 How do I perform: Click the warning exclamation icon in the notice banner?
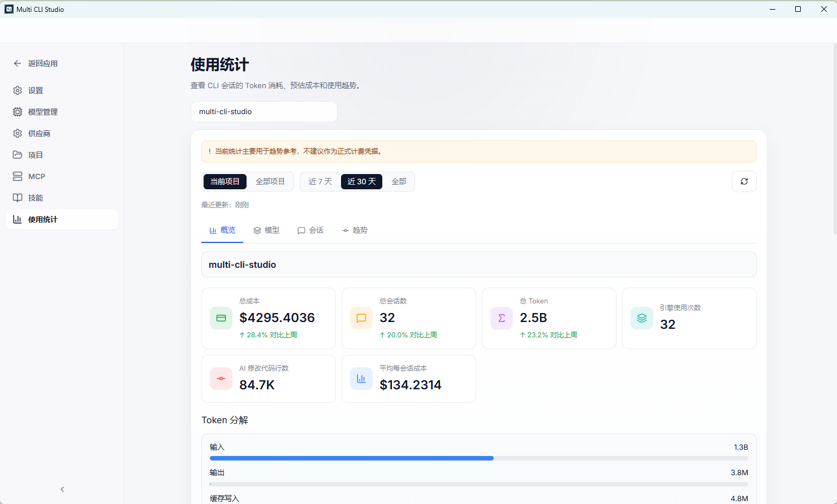(x=210, y=151)
